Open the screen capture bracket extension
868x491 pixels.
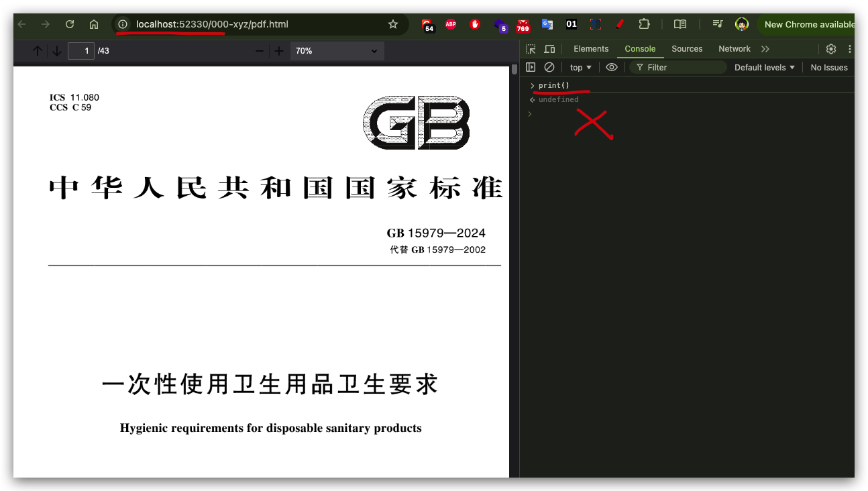(596, 24)
